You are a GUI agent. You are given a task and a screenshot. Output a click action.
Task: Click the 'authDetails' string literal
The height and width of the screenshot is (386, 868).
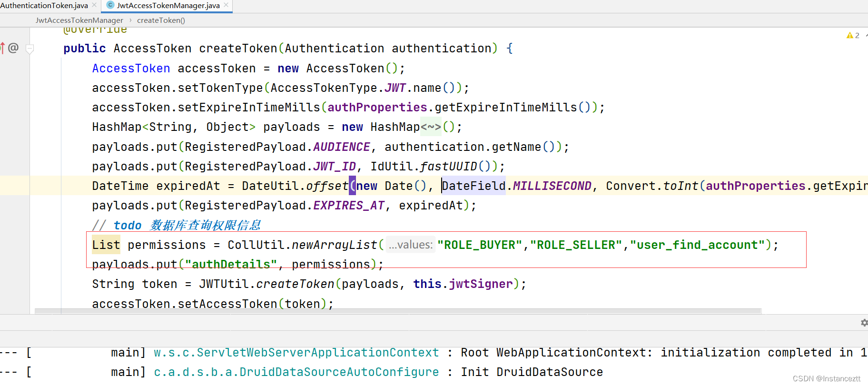(231, 264)
